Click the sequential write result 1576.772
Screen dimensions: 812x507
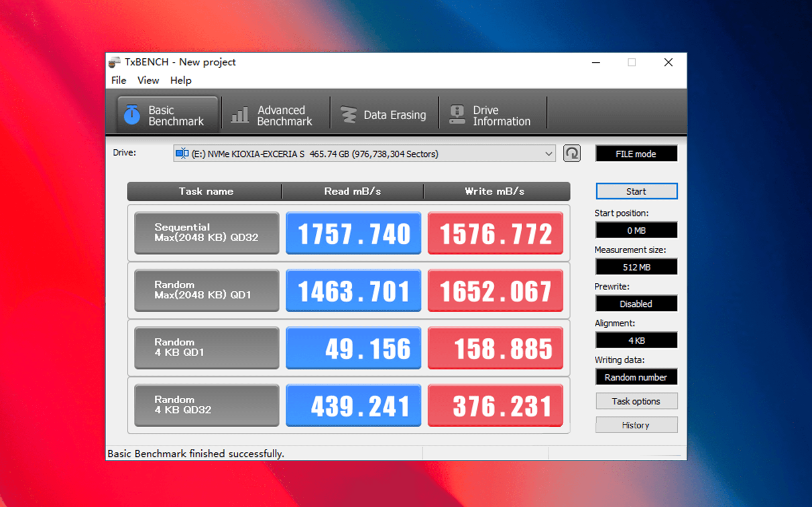pyautogui.click(x=495, y=233)
